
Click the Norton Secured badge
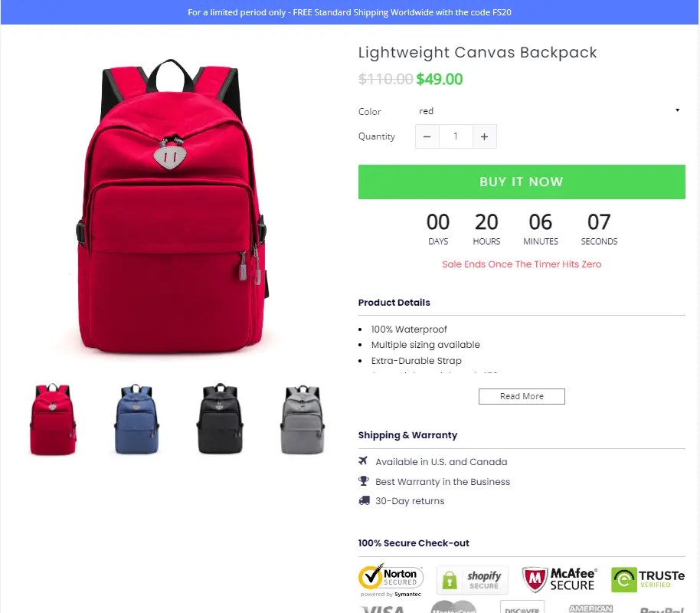tap(391, 580)
